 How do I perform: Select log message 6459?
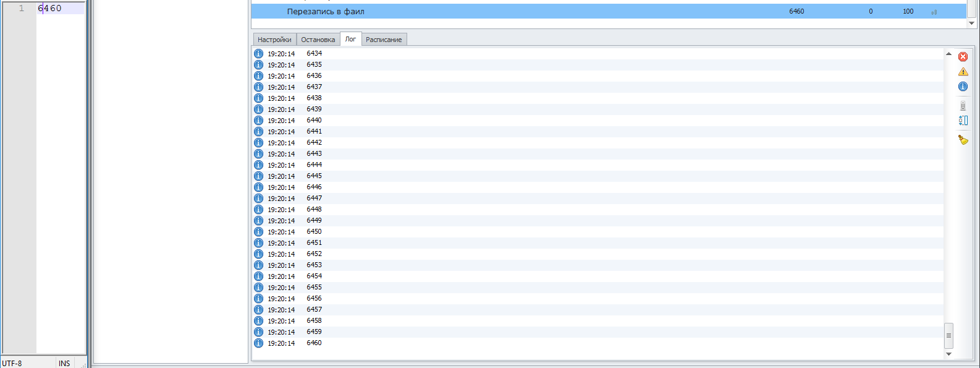tap(314, 332)
